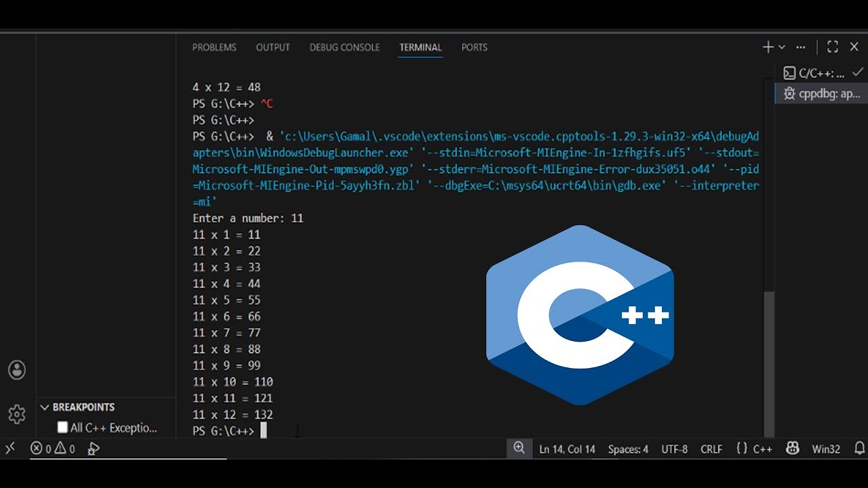The image size is (868, 488).
Task: Show warnings count in status bar
Action: click(x=65, y=449)
